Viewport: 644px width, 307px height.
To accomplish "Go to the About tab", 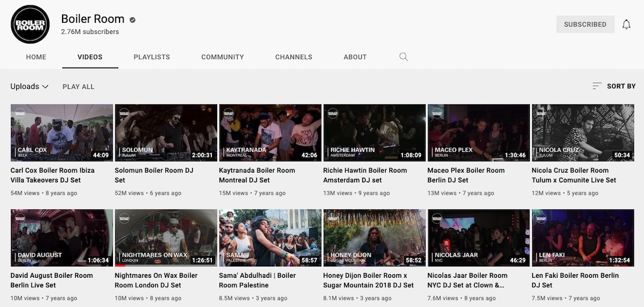I will click(355, 57).
